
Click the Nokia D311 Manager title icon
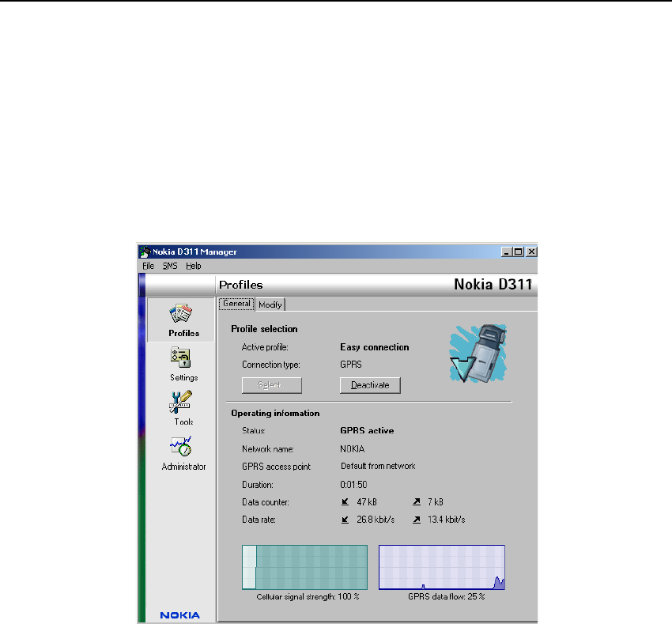tap(145, 251)
